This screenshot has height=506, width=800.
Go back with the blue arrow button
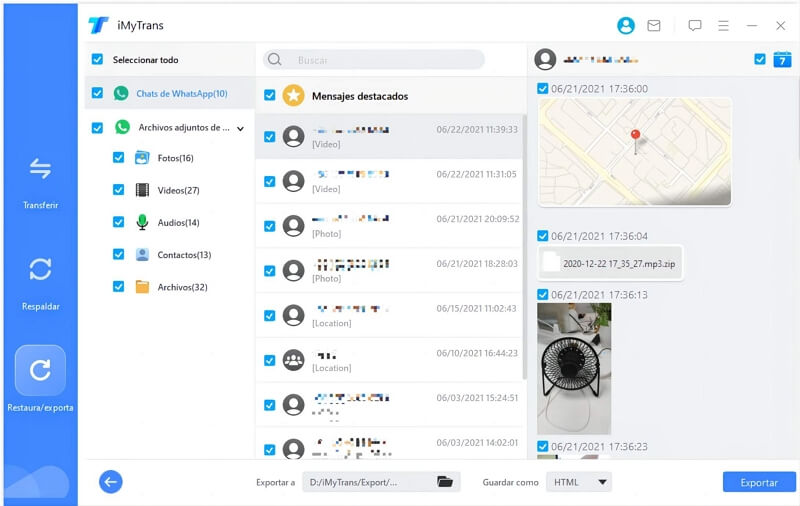point(111,482)
